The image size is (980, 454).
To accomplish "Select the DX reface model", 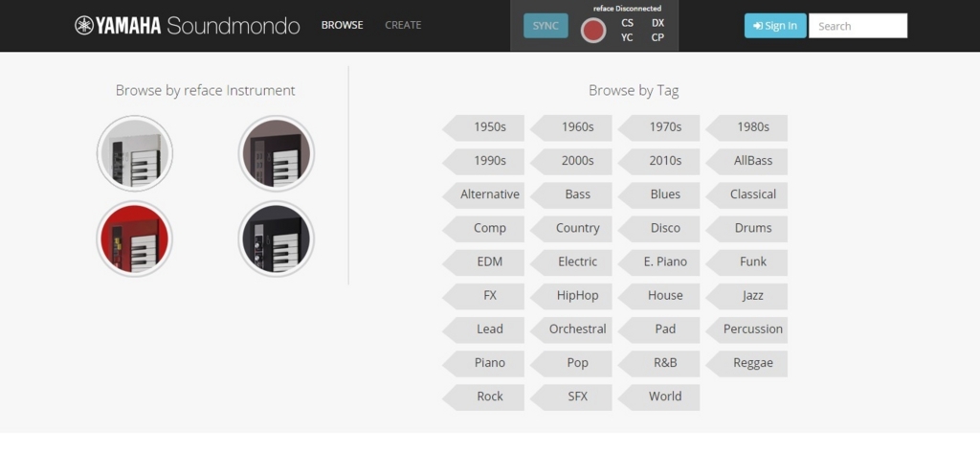I will tap(657, 23).
